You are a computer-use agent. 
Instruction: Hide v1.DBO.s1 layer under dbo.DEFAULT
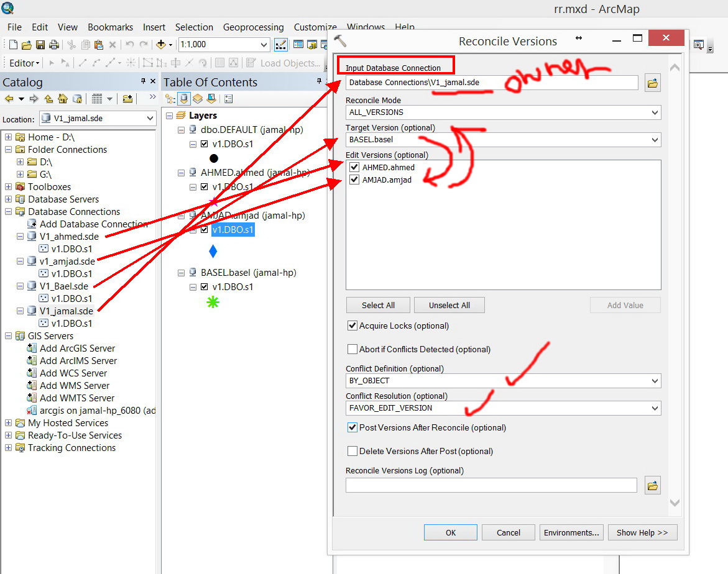[x=205, y=144]
